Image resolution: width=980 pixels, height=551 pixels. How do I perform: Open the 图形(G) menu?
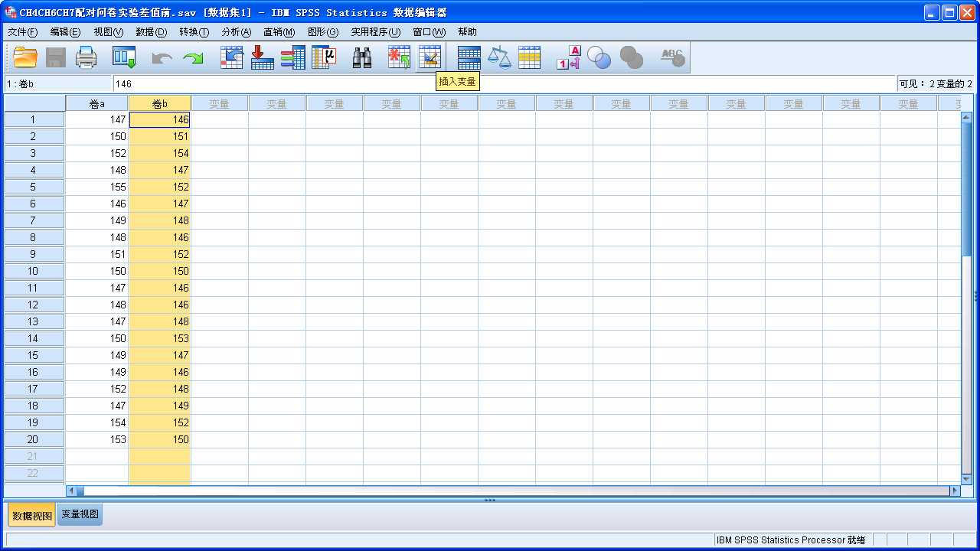[x=322, y=32]
